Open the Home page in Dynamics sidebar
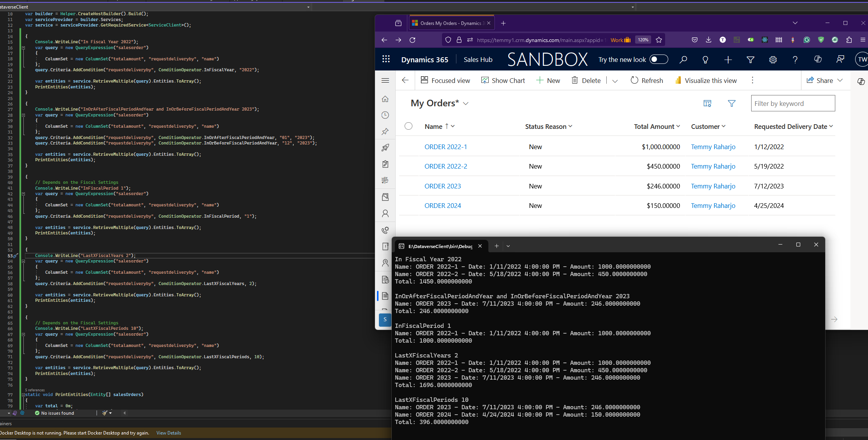The image size is (868, 440). [385, 99]
